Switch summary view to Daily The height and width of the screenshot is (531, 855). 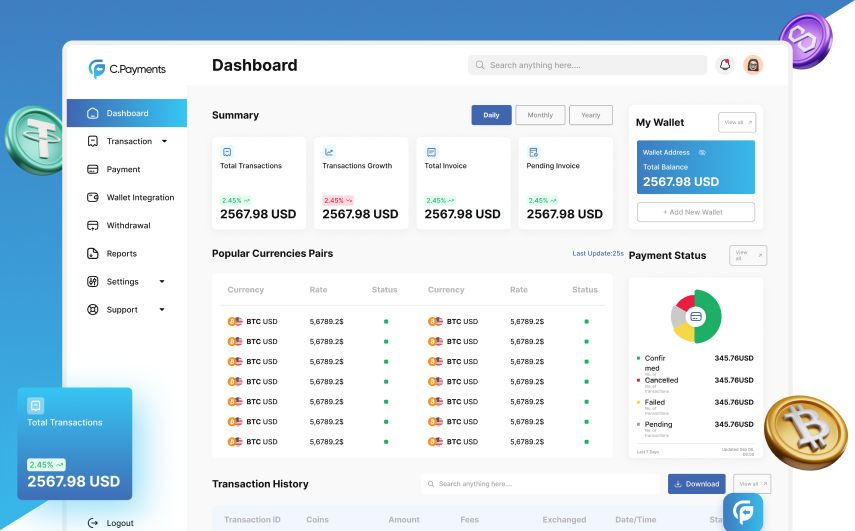(x=491, y=115)
